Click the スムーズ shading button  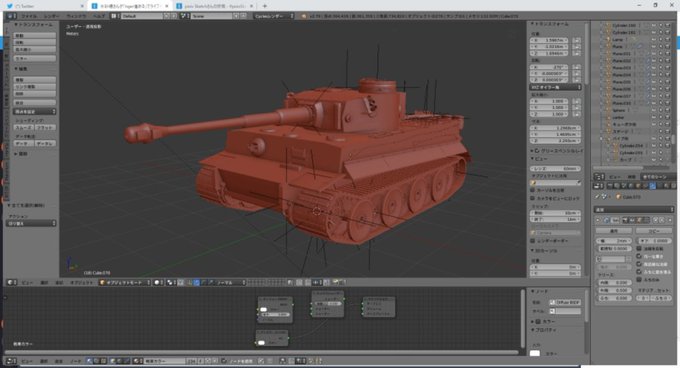point(24,127)
